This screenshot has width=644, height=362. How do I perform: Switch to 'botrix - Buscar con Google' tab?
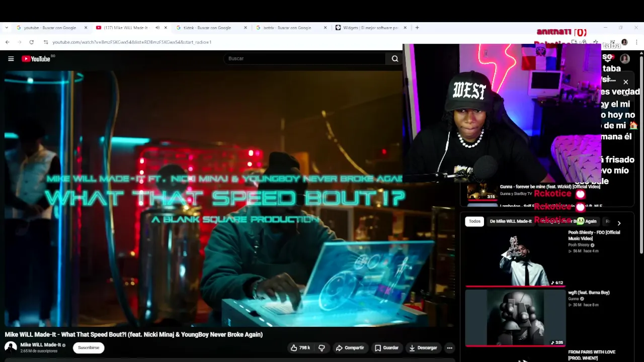pyautogui.click(x=287, y=28)
